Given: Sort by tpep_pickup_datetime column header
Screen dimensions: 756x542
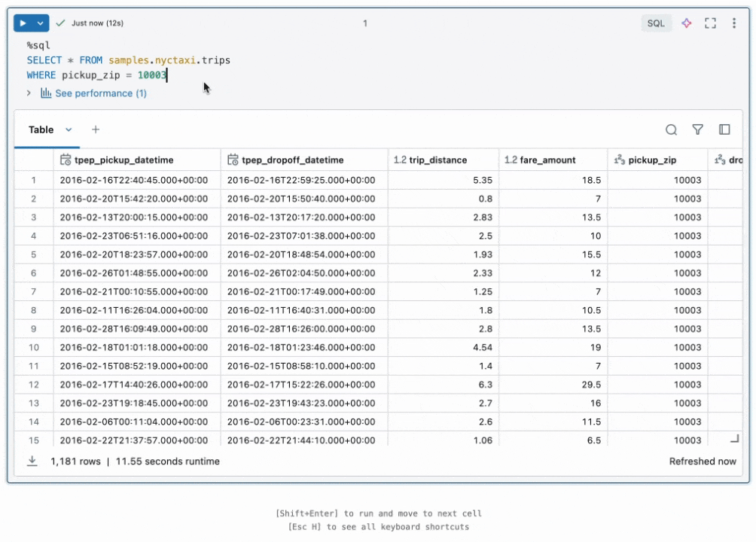Looking at the screenshot, I should 123,160.
